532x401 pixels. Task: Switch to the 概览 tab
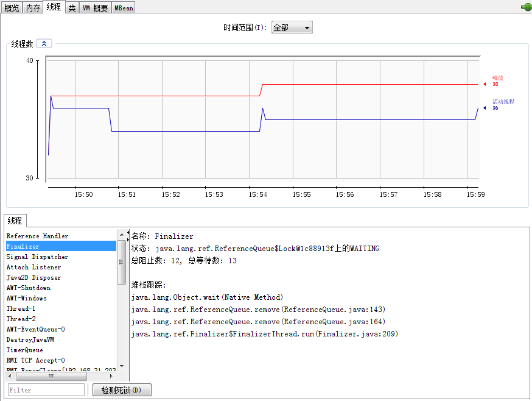click(x=12, y=7)
